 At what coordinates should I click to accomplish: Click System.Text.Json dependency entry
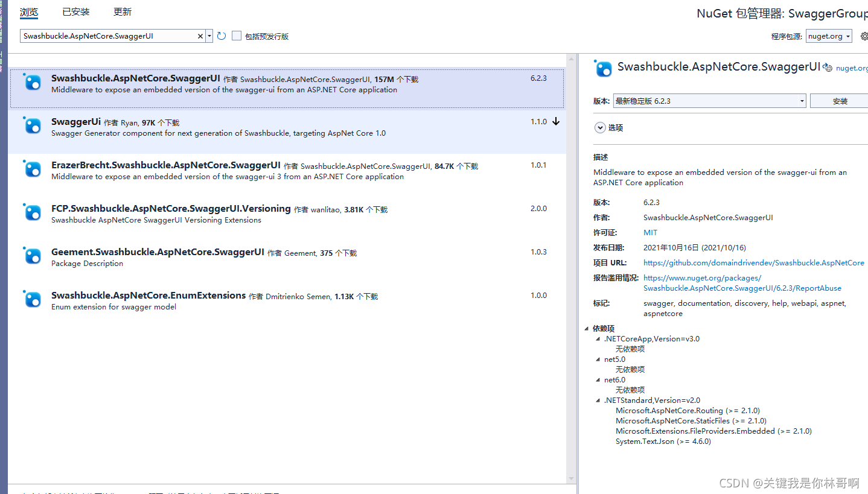pyautogui.click(x=663, y=442)
